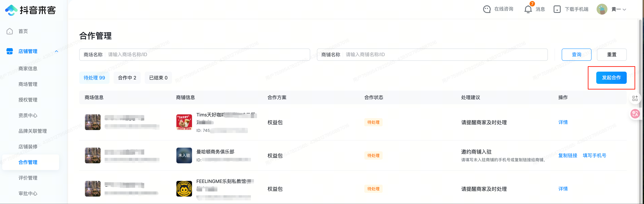The height and width of the screenshot is (204, 644).
Task: Select the 待处理 99 tab
Action: click(x=94, y=78)
